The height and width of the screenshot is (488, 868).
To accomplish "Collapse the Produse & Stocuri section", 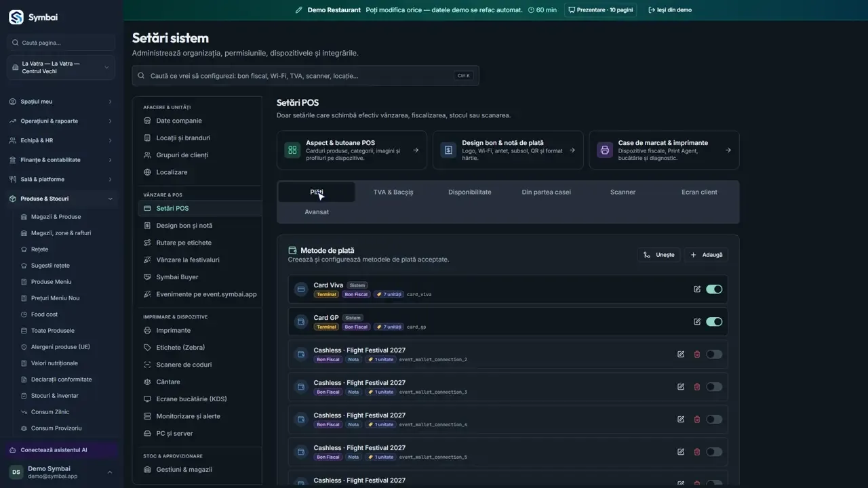I will pyautogui.click(x=61, y=199).
